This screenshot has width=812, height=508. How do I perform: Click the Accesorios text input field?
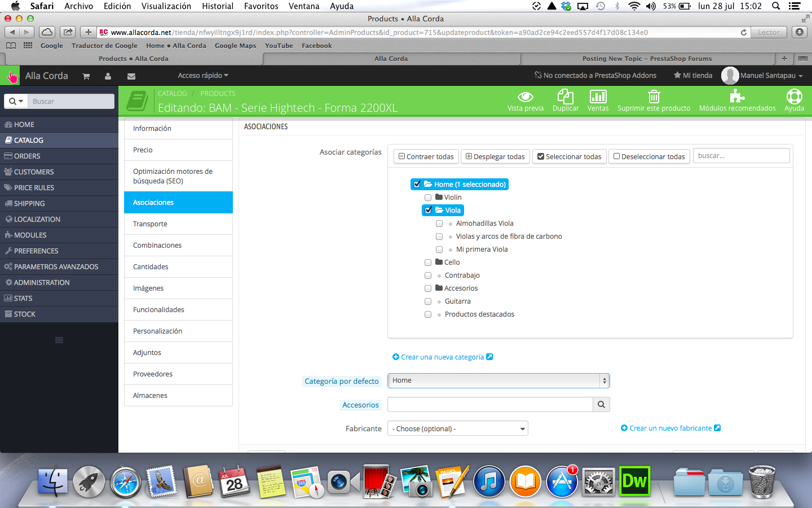(x=490, y=405)
